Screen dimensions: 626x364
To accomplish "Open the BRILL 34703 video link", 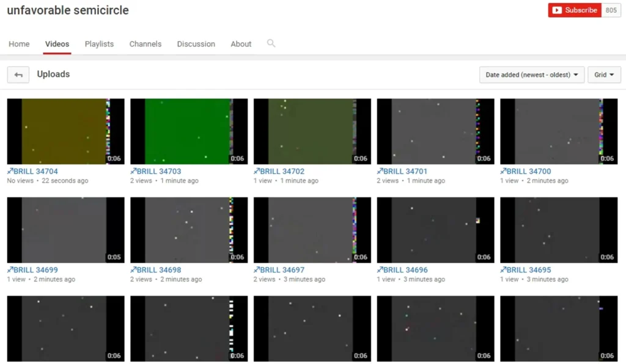I will tap(160, 171).
